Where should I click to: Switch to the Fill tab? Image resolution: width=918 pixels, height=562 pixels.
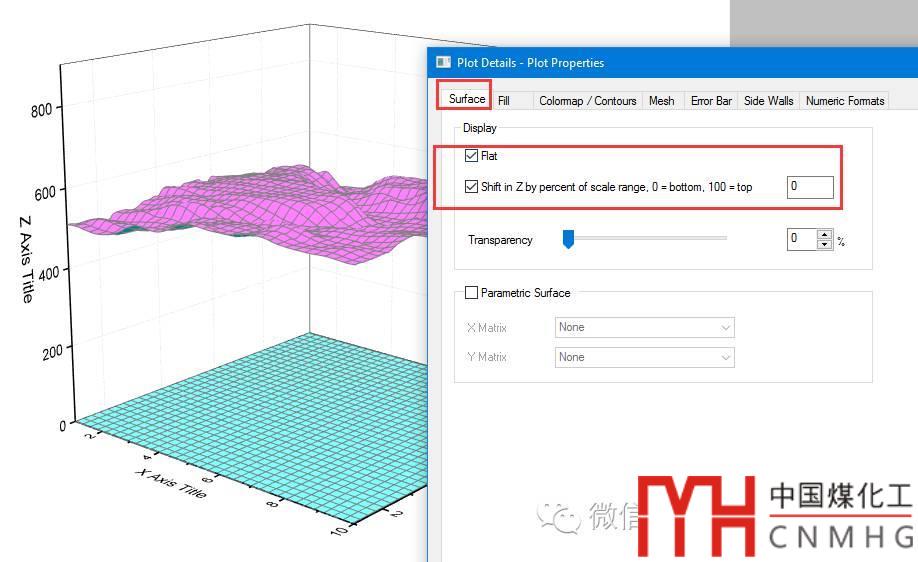click(504, 101)
